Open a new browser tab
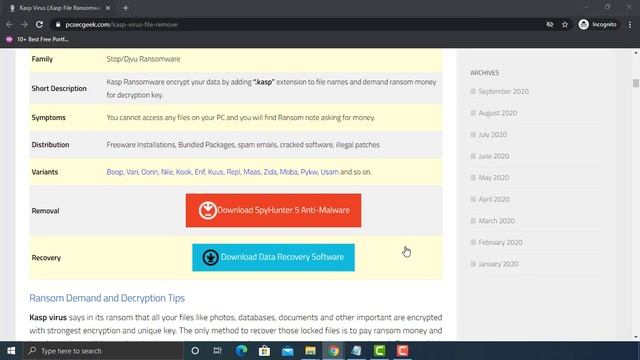This screenshot has height=360, width=640. (x=125, y=8)
